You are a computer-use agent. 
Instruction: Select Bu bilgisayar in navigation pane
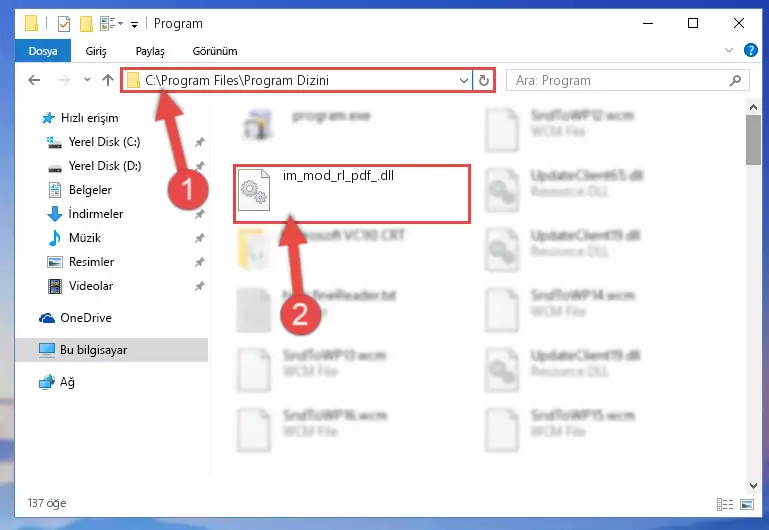(x=112, y=350)
